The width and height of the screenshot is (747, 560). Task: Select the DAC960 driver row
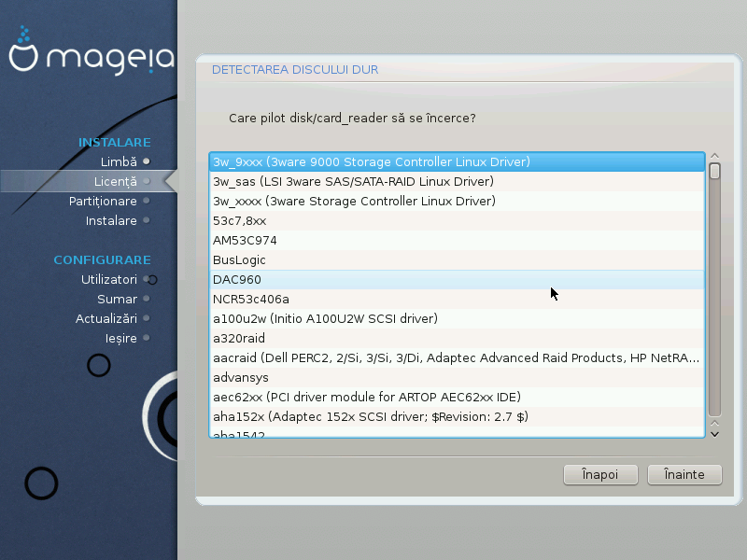click(x=457, y=279)
